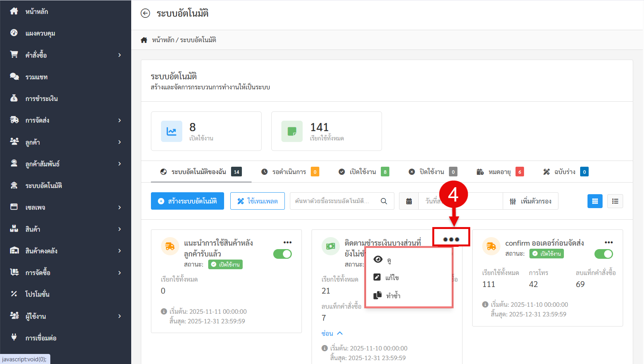Open the three-dot menu on the confirm order card
644x364 pixels.
pos(608,243)
